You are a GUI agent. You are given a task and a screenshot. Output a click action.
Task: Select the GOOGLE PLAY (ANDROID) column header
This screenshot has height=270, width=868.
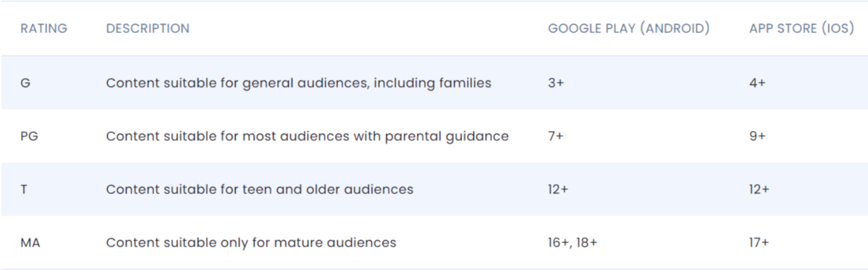click(629, 29)
